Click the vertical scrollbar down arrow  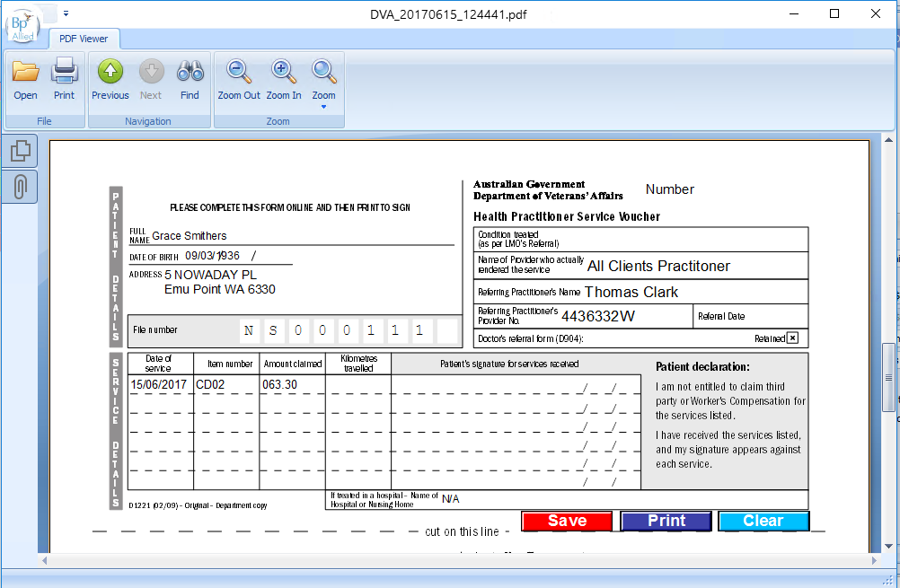(x=888, y=546)
